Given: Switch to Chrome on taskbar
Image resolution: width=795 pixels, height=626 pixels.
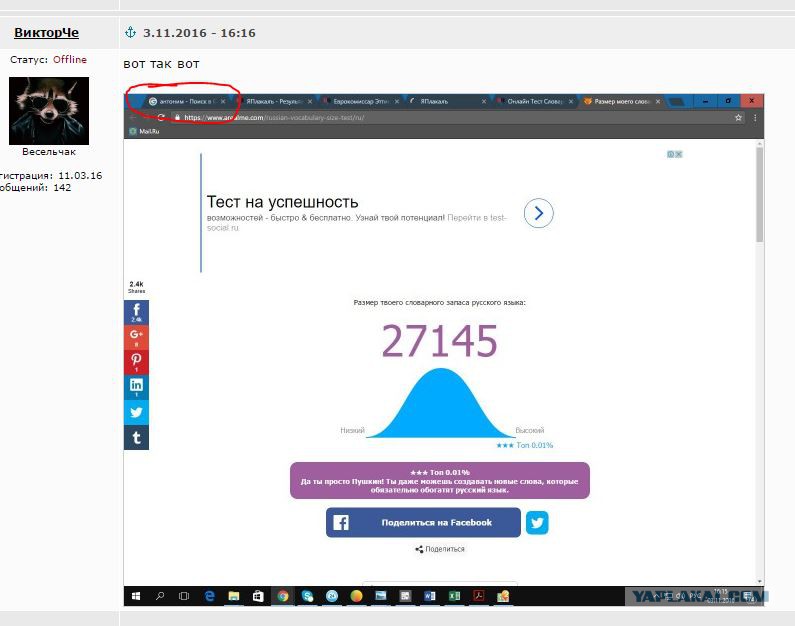Looking at the screenshot, I should 282,596.
